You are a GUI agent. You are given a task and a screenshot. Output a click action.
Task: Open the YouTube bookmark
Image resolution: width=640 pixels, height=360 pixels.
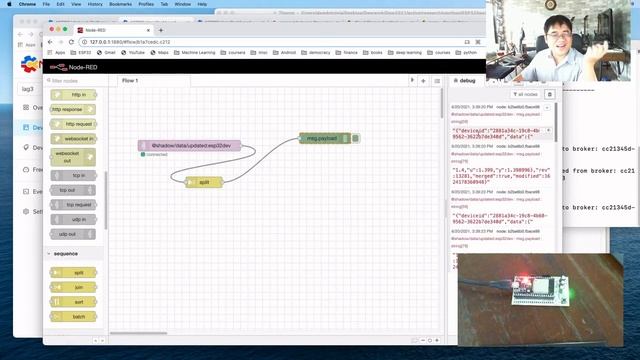pos(133,53)
